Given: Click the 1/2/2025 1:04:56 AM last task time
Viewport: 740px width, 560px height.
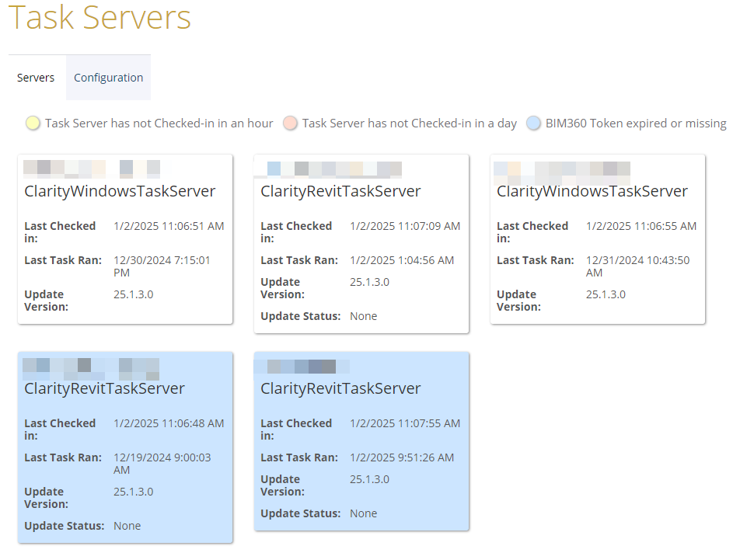Looking at the screenshot, I should point(402,260).
